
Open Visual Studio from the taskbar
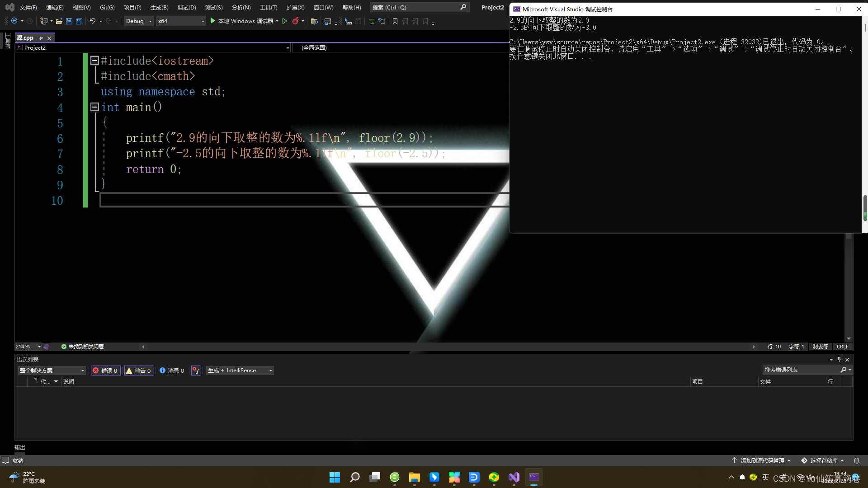click(514, 477)
